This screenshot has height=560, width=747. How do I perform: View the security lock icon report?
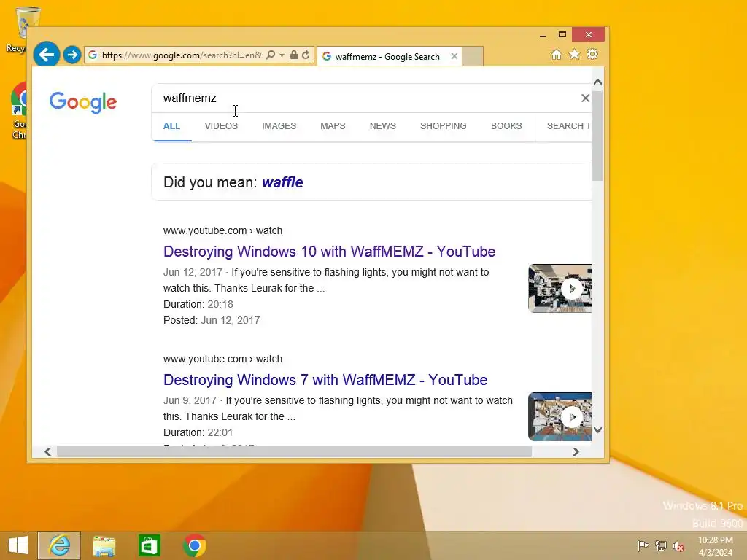tap(294, 55)
